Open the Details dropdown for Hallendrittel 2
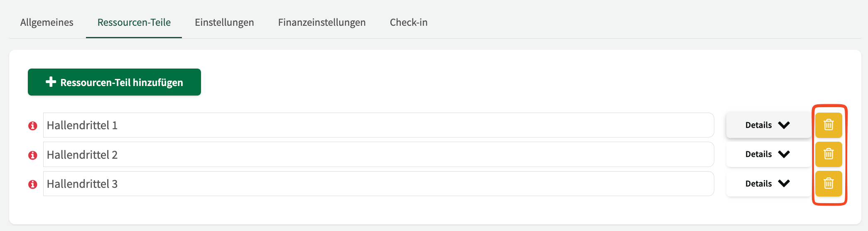The width and height of the screenshot is (868, 231). pyautogui.click(x=767, y=154)
